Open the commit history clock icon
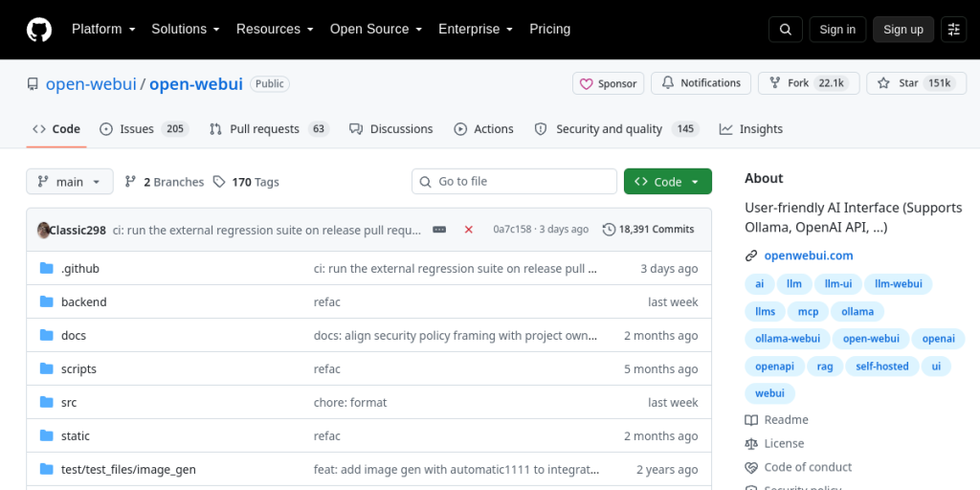The image size is (980, 490). [x=609, y=230]
